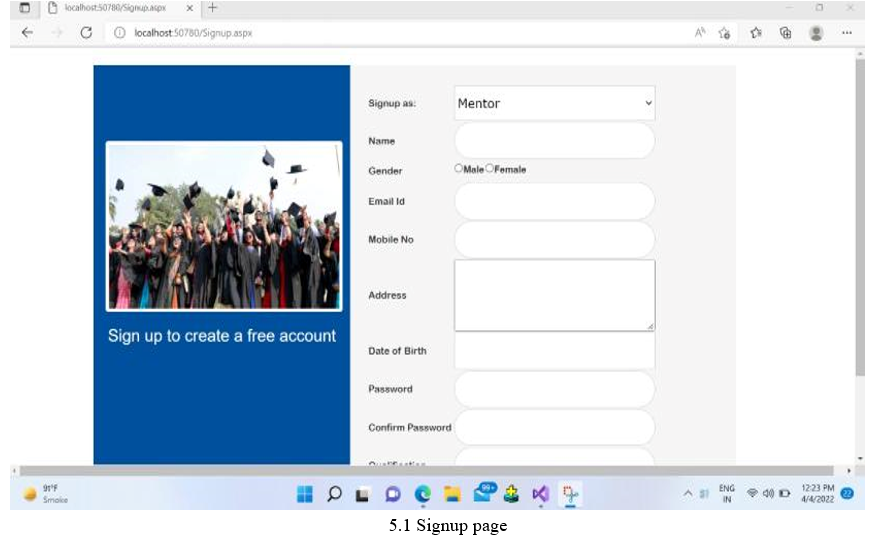
Task: Open browser Settings and more menu
Action: 846,33
